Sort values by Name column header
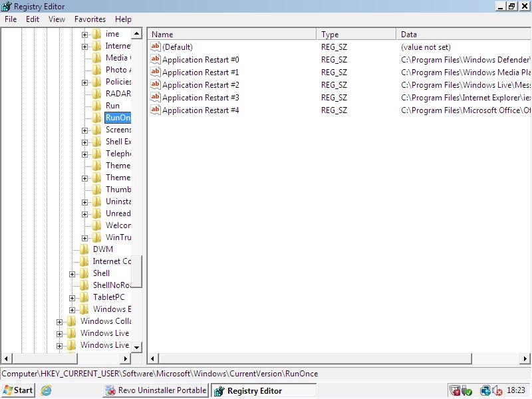The image size is (532, 399). click(232, 35)
